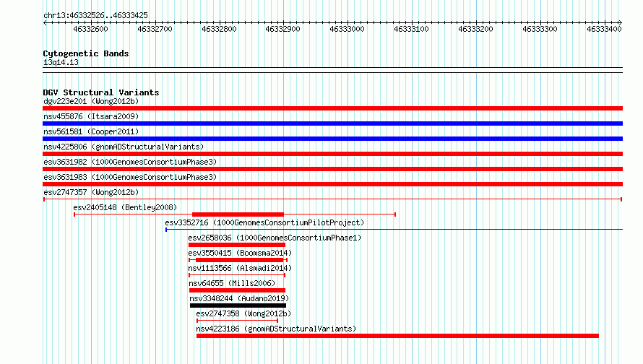Click ruler position 46332800

click(x=220, y=29)
